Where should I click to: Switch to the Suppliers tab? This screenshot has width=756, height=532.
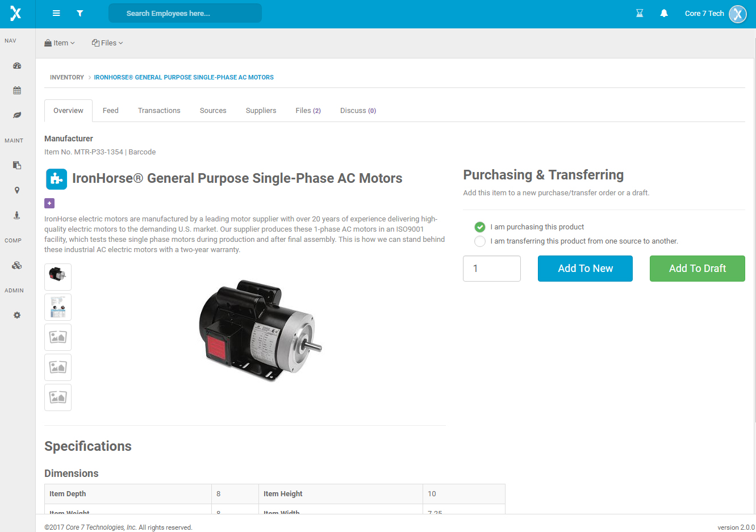[x=261, y=111]
